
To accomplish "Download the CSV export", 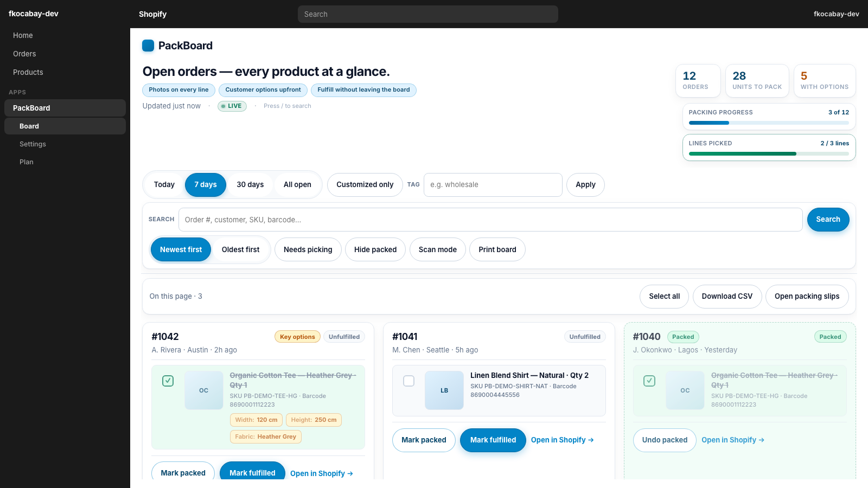I will point(727,297).
